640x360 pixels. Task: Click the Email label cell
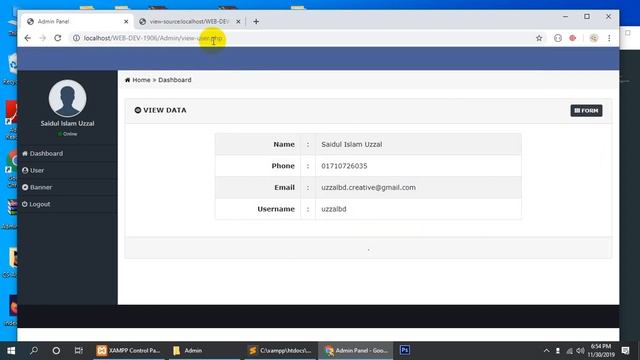coord(258,187)
